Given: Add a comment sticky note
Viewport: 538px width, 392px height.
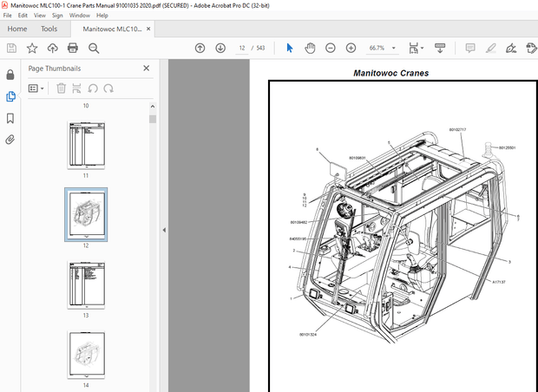Looking at the screenshot, I should pyautogui.click(x=470, y=48).
